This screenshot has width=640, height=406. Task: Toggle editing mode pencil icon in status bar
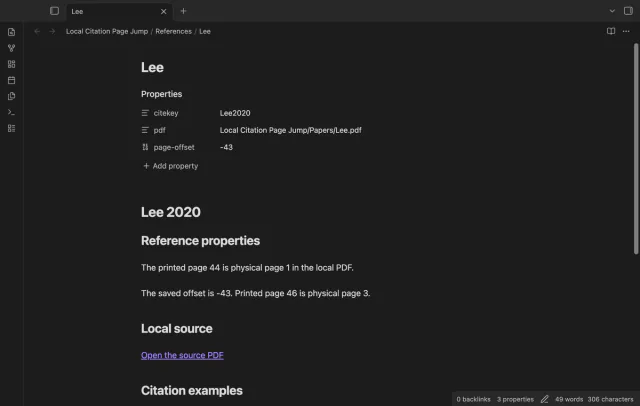tap(544, 399)
